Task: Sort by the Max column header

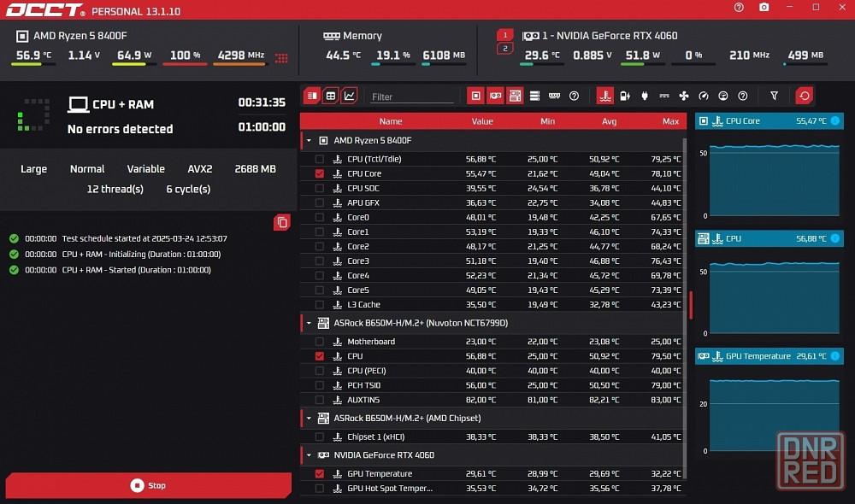Action: [x=670, y=121]
